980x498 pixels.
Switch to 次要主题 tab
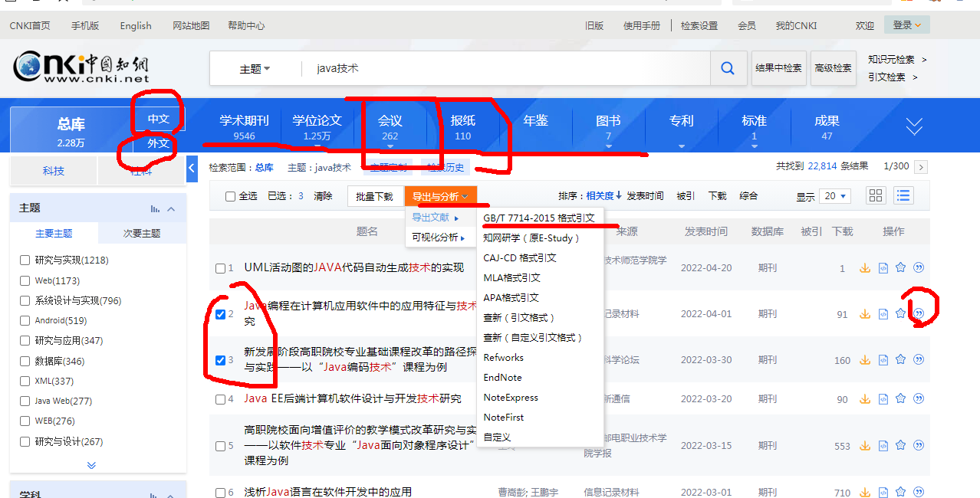(142, 234)
